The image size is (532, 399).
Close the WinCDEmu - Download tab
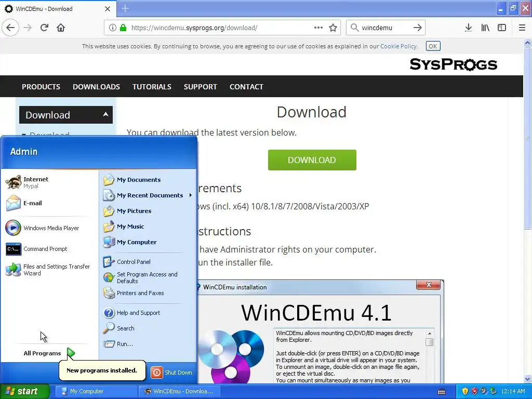[108, 9]
